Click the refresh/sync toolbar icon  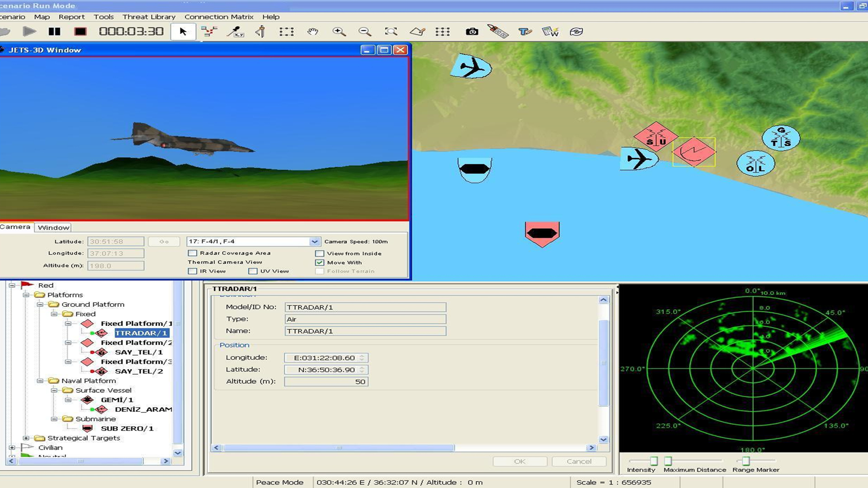tap(576, 32)
